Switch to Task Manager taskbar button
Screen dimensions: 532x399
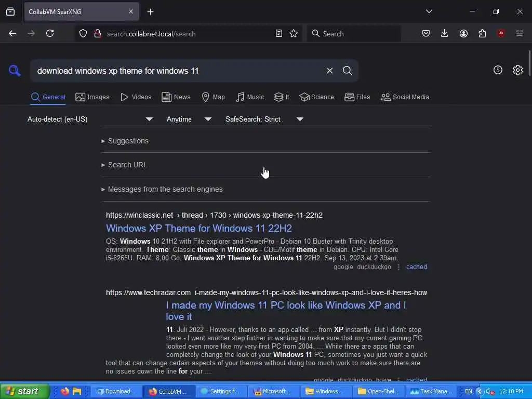click(x=431, y=391)
